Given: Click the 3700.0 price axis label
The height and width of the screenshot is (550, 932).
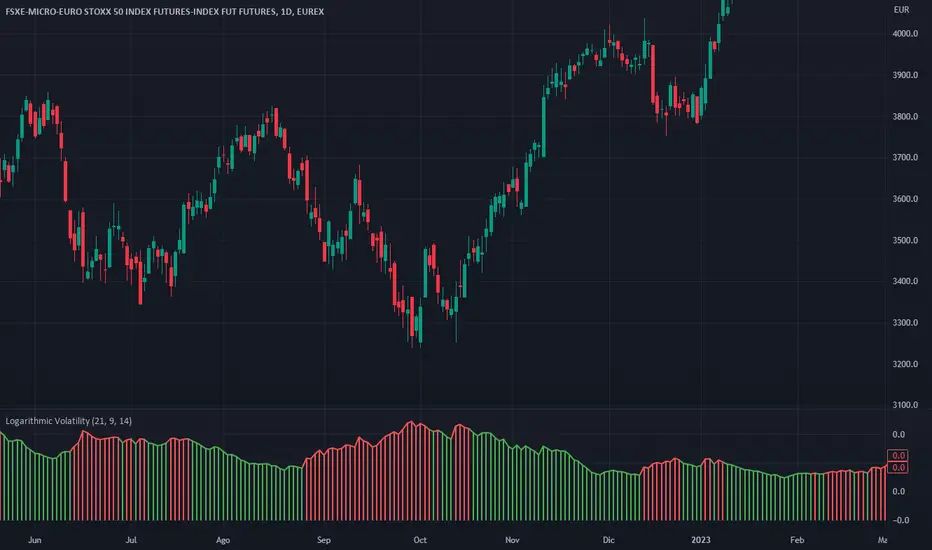Looking at the screenshot, I should [905, 158].
